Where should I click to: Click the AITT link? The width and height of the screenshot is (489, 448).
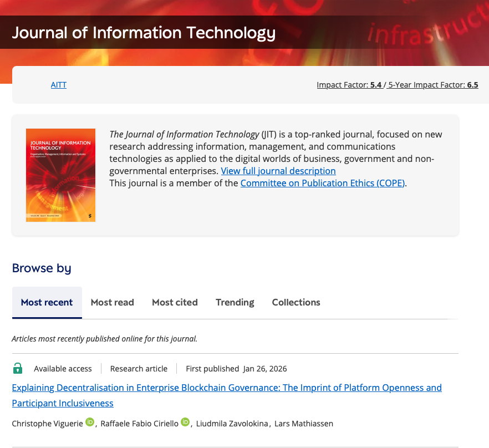58,85
